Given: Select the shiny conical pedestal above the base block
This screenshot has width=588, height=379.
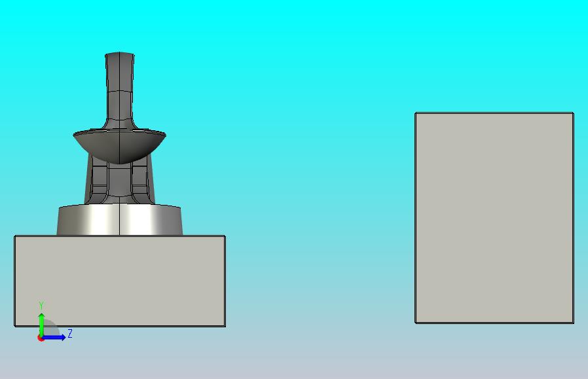Looking at the screenshot, I should [120, 220].
